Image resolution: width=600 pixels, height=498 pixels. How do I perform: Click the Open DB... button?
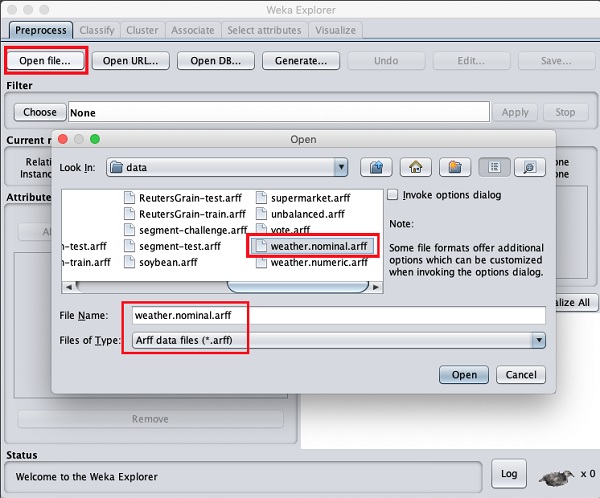click(x=216, y=61)
